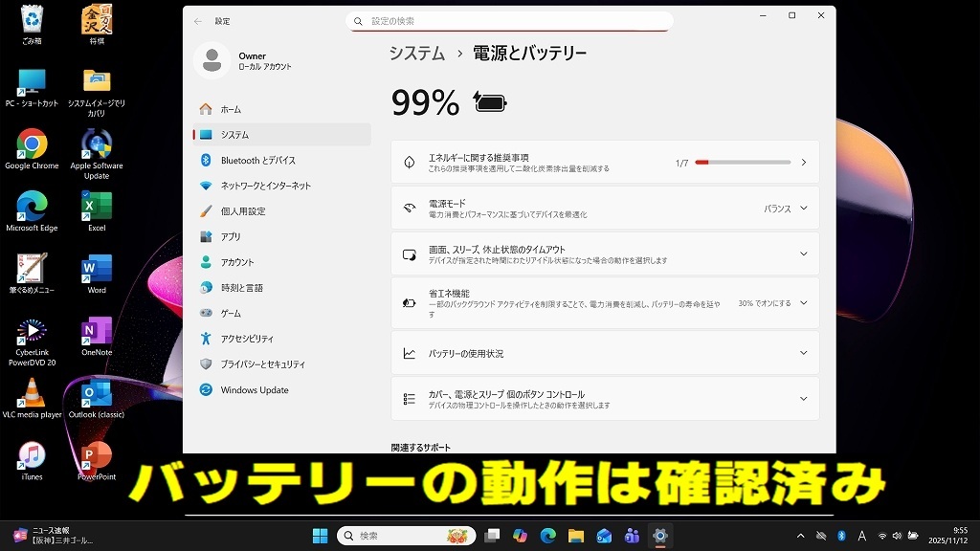Launch Google Chrome from the desktop

pyautogui.click(x=32, y=142)
